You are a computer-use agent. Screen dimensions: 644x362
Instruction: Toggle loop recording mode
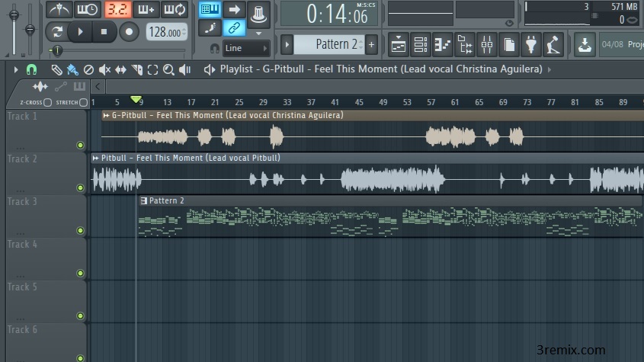coord(175,9)
